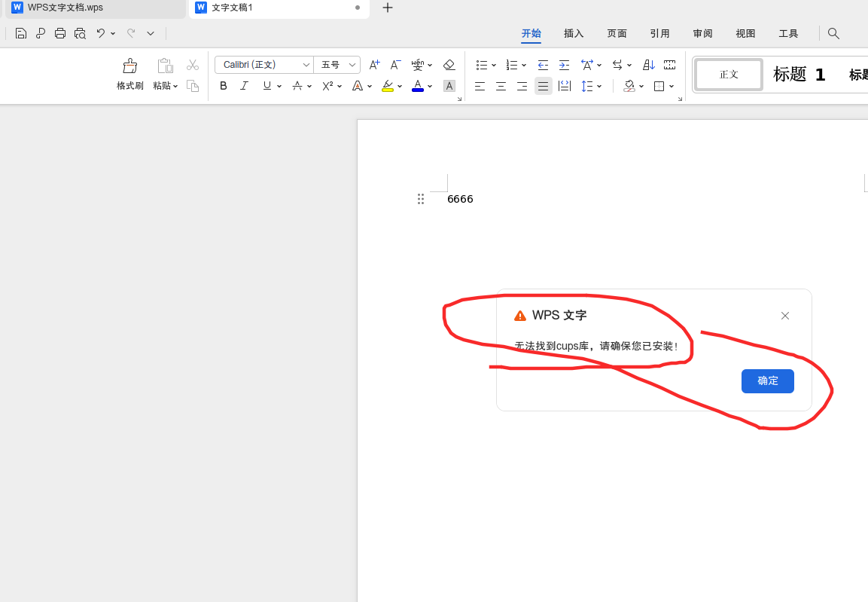The height and width of the screenshot is (602, 868).
Task: Open the paragraph dialog launcher arrow
Action: click(680, 99)
